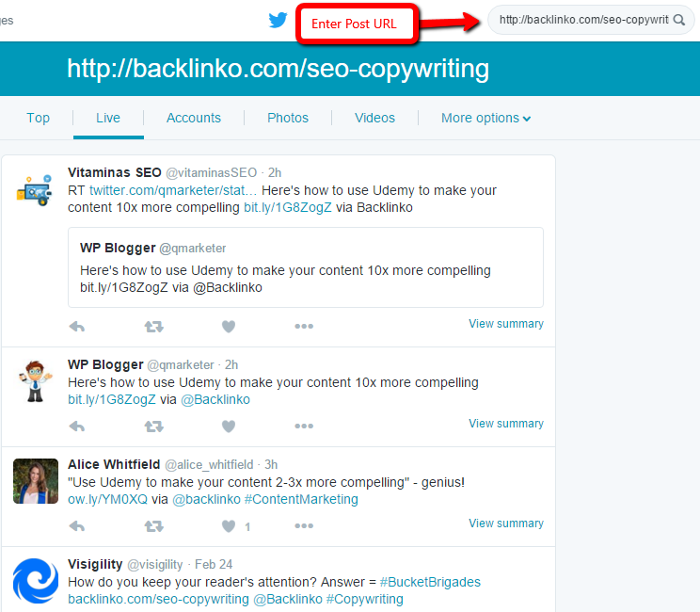Open more actions on WP Blogger tweet
Viewport: 700px width, 612px height.
click(303, 427)
